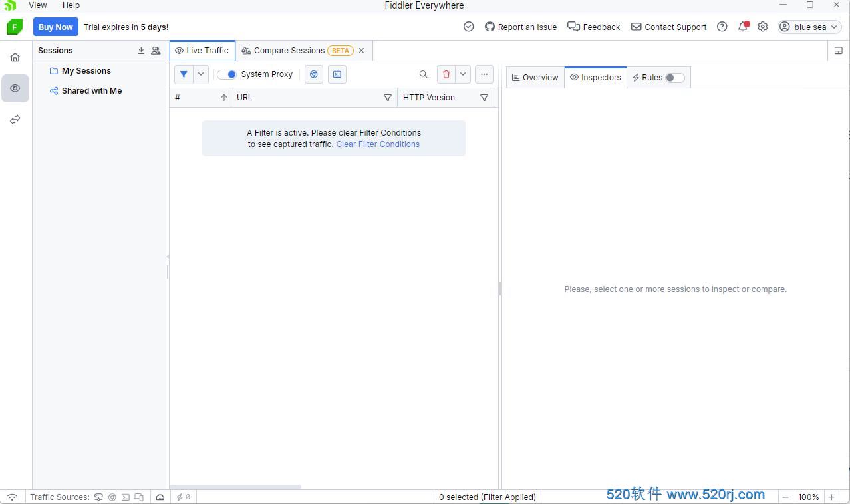Click the 'Trial expires in 5 days!' text
Screen dimensions: 850x504
(126, 27)
